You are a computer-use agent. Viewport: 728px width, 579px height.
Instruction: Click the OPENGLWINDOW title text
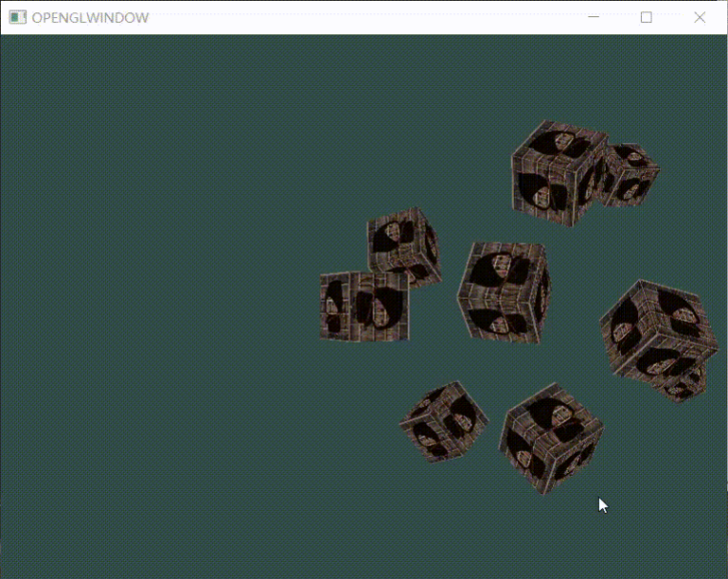[x=90, y=17]
